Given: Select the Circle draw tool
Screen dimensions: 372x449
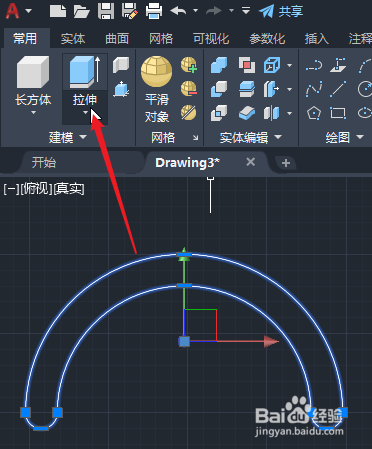Looking at the screenshot, I should click(364, 89).
